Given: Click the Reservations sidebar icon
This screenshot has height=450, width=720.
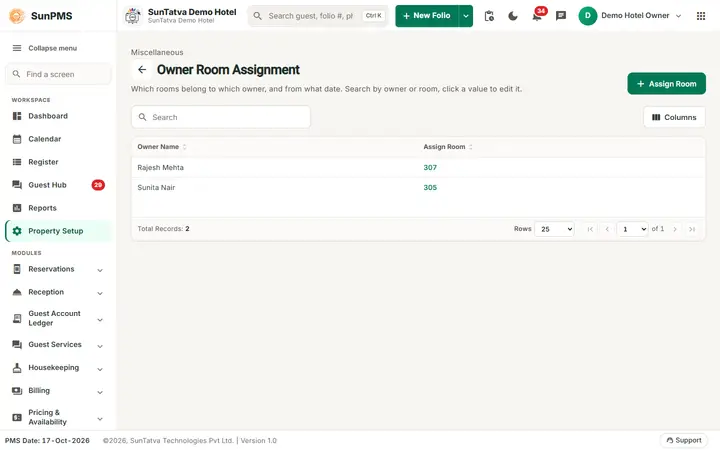Looking at the screenshot, I should [x=17, y=269].
